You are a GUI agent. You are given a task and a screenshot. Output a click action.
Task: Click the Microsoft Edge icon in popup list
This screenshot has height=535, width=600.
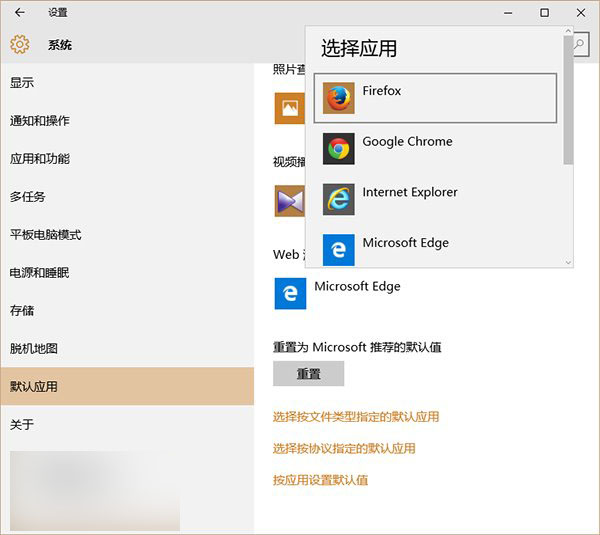point(339,249)
